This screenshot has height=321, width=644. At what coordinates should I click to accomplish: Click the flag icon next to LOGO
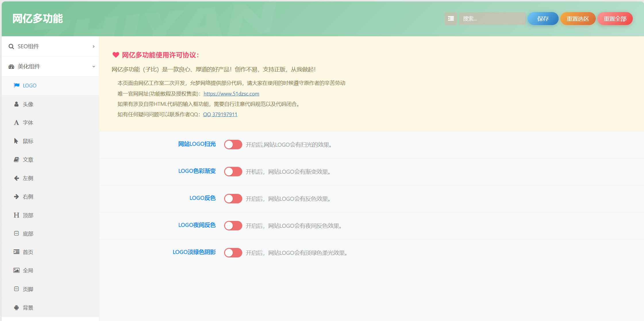(17, 85)
